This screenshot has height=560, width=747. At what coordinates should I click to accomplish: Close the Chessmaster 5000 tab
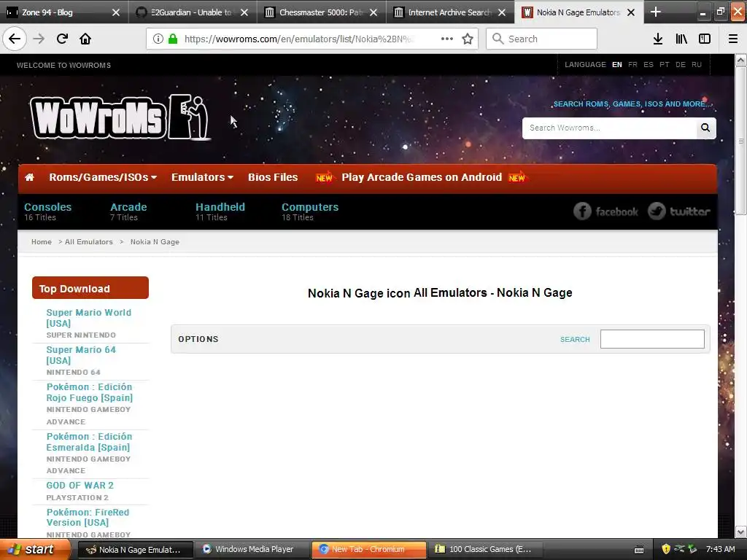pos(373,12)
